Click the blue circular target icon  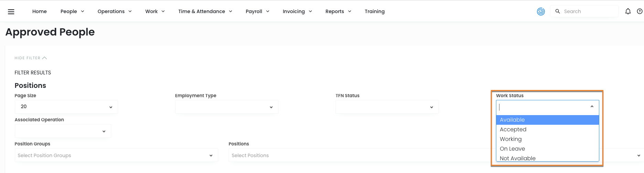point(541,11)
